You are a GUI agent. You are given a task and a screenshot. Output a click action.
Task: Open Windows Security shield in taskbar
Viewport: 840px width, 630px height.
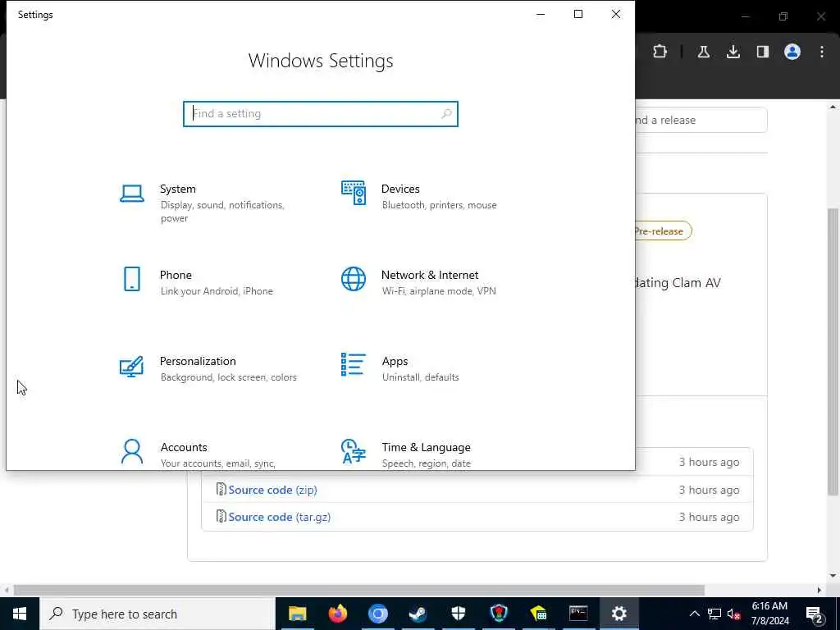tap(458, 614)
